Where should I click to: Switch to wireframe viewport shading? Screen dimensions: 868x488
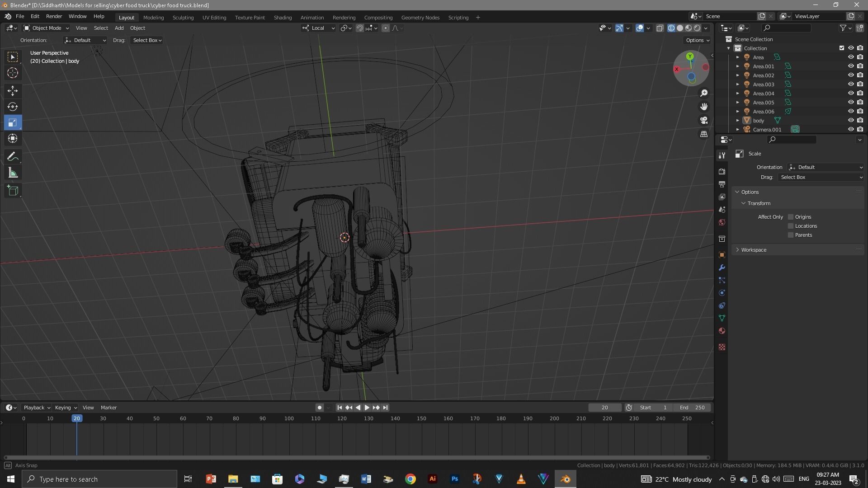coord(671,28)
